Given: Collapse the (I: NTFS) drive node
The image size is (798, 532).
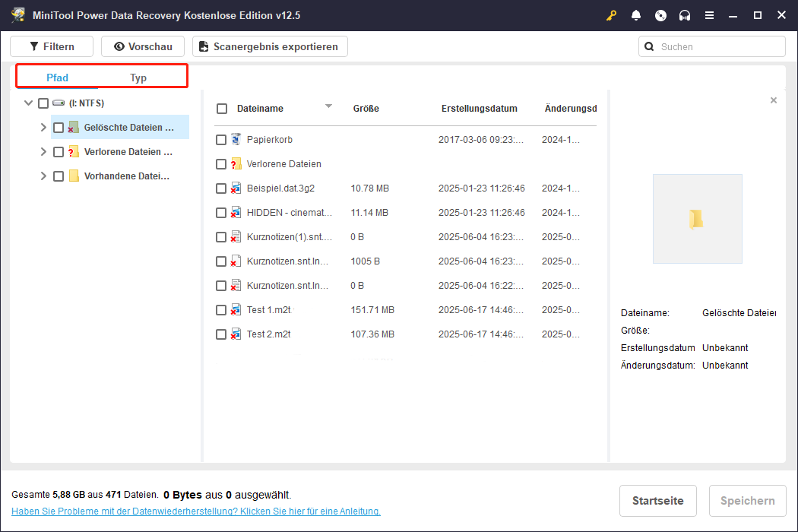Looking at the screenshot, I should 29,103.
